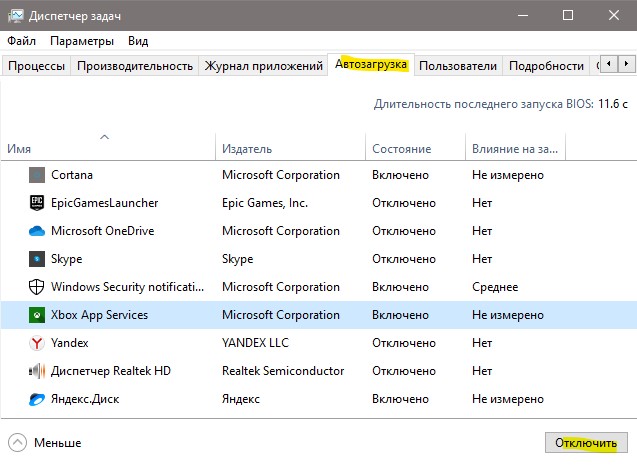Click publisher Яндекс in last row
Screen dimensions: 637x466
(x=240, y=399)
